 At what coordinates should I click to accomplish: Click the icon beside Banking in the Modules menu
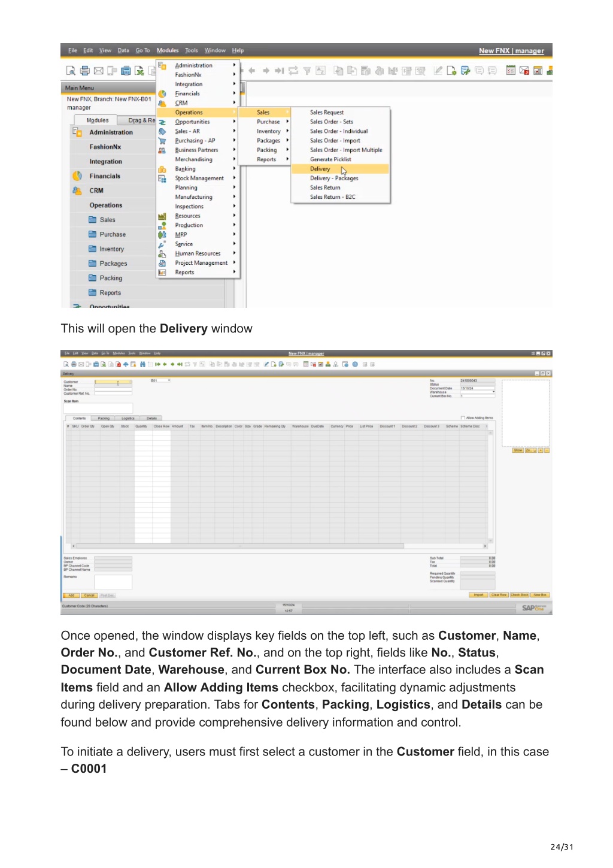[x=162, y=169]
